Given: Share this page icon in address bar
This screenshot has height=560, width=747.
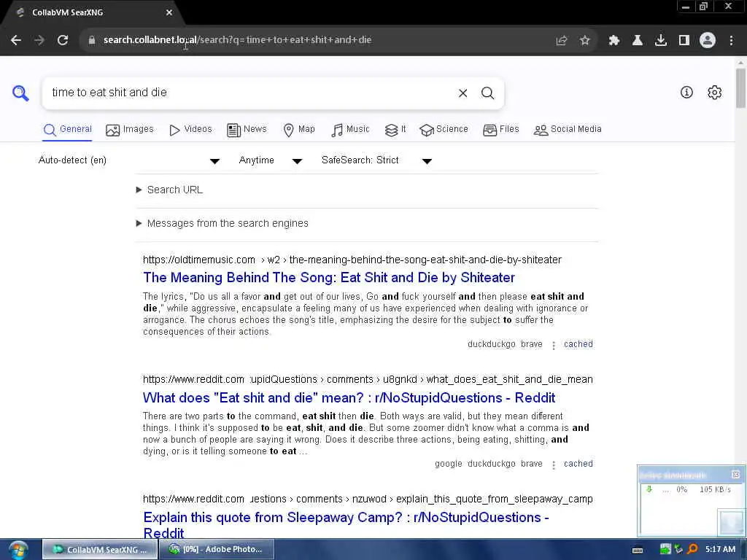Looking at the screenshot, I should tap(562, 41).
